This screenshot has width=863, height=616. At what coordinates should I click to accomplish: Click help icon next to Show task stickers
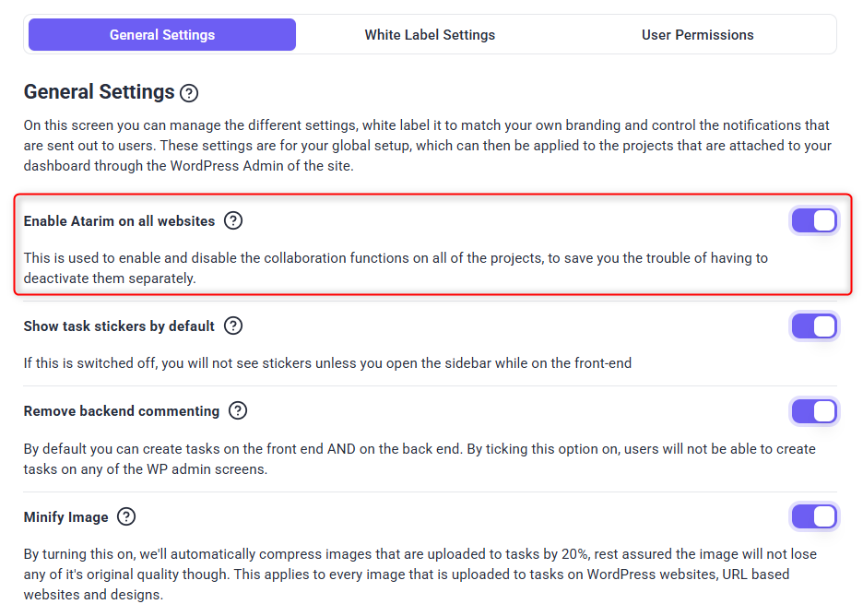(233, 326)
